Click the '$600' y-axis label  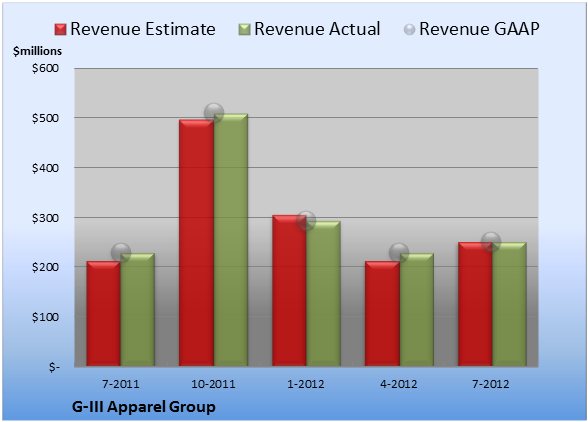tap(45, 68)
